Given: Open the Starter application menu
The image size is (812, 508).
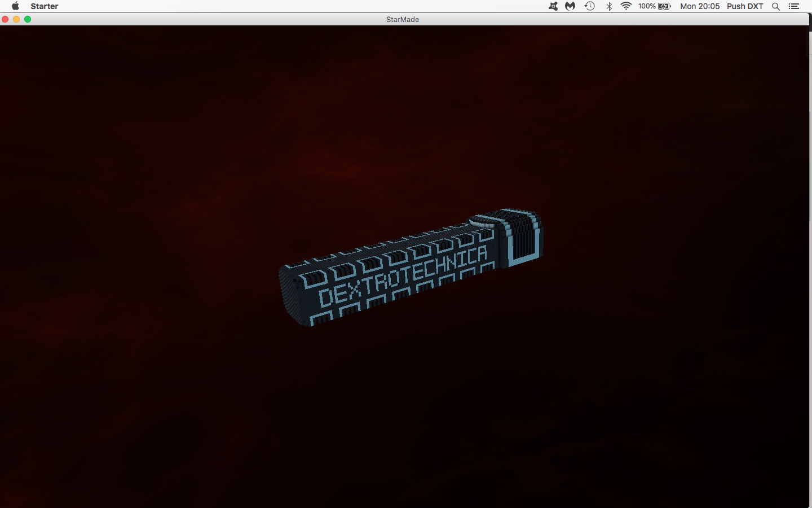Looking at the screenshot, I should click(x=45, y=6).
